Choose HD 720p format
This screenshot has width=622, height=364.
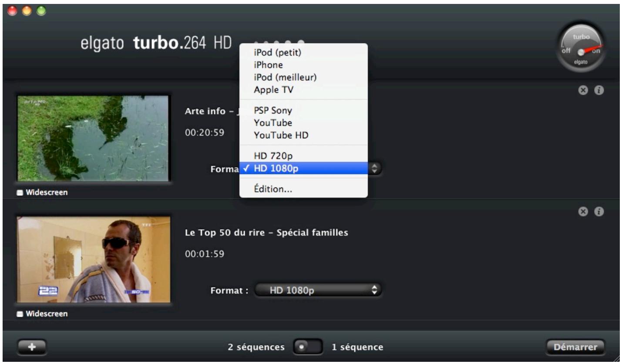click(303, 156)
